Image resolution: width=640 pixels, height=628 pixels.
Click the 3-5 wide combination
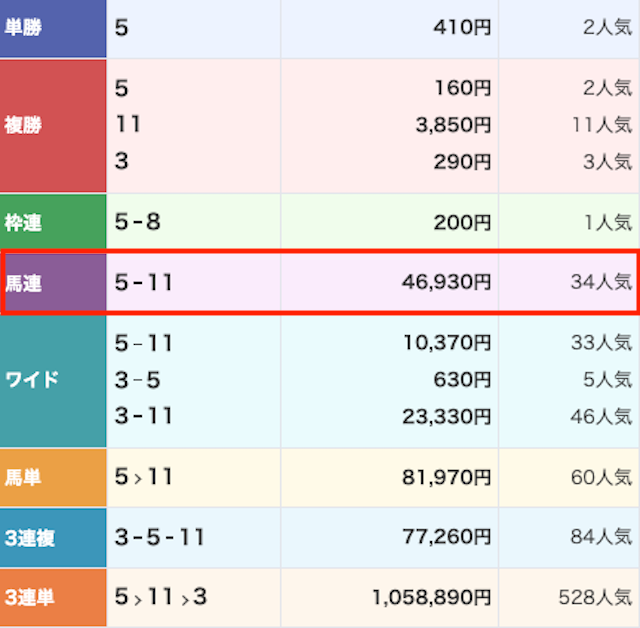tap(137, 380)
